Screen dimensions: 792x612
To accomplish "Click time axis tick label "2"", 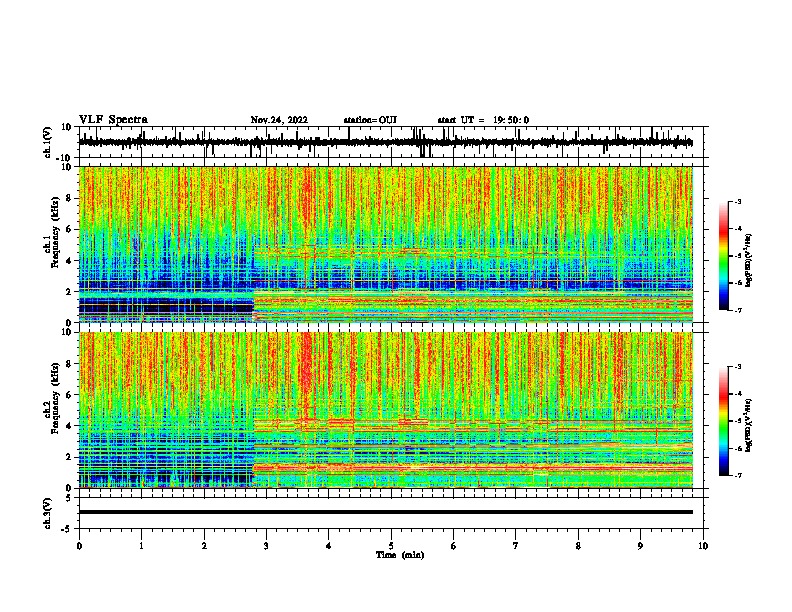I will [204, 546].
